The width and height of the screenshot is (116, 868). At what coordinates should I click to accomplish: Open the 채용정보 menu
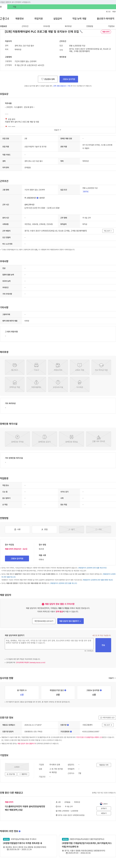click(x=20, y=18)
